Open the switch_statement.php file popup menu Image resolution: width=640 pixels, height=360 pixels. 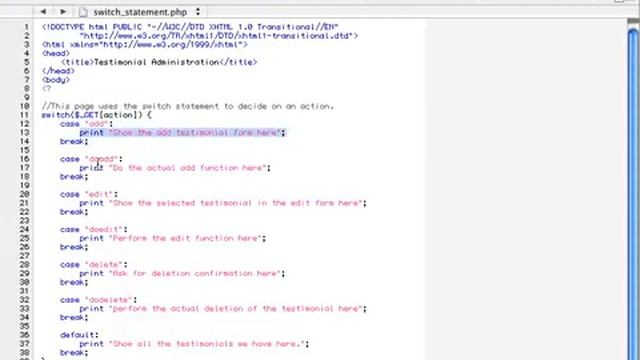(x=140, y=12)
